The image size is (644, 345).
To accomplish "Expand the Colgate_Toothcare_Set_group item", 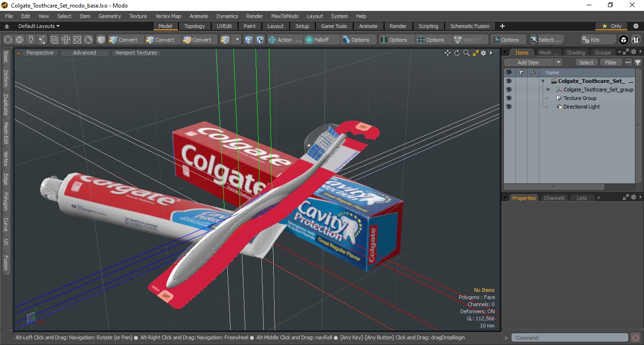I will click(x=548, y=90).
